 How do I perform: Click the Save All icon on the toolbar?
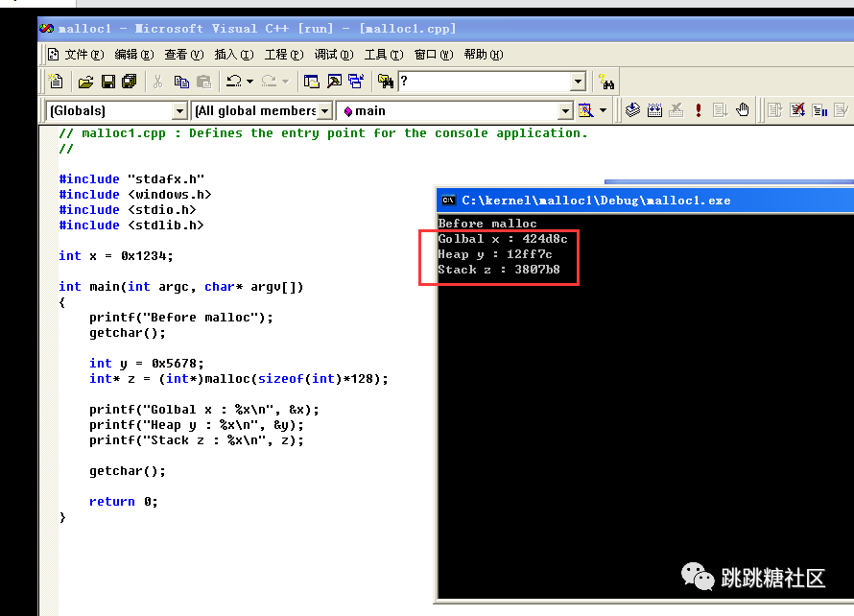[x=128, y=81]
